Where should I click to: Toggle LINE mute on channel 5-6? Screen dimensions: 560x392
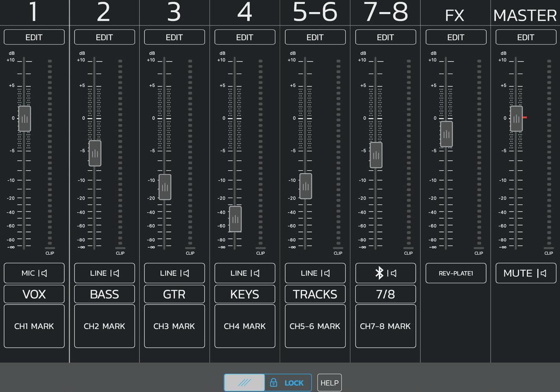315,273
